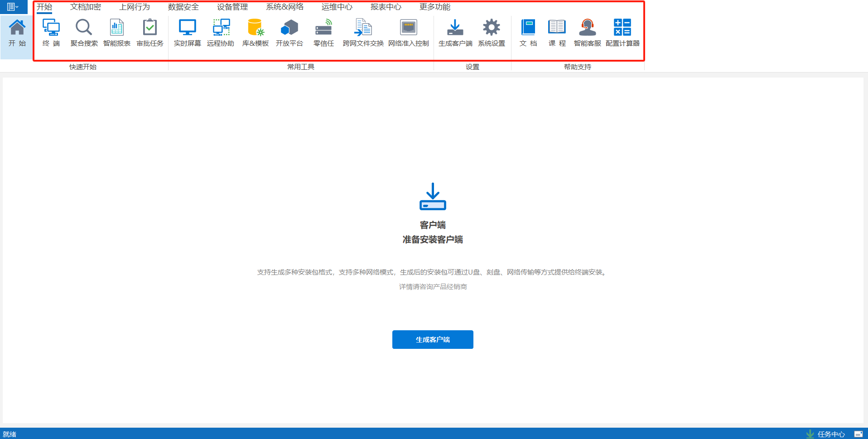Click the status bar icon right of 任务中心
The image size is (868, 439).
click(858, 434)
